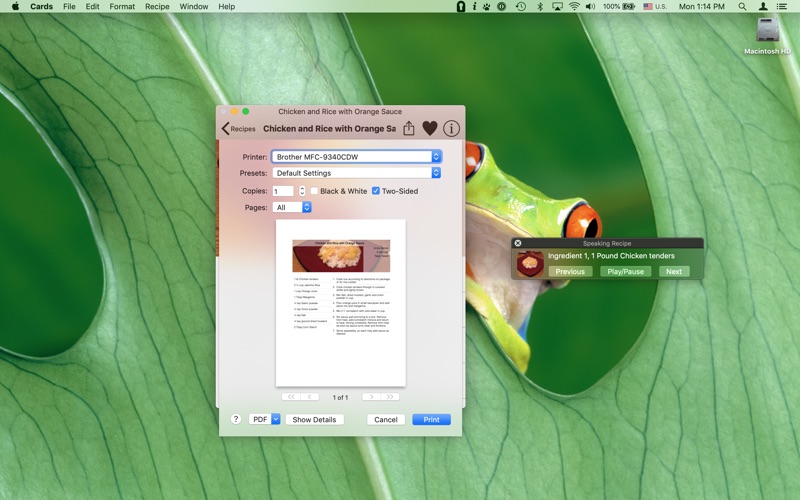Jump to first page in print preview
Screen dimensions: 800x500
tap(291, 396)
